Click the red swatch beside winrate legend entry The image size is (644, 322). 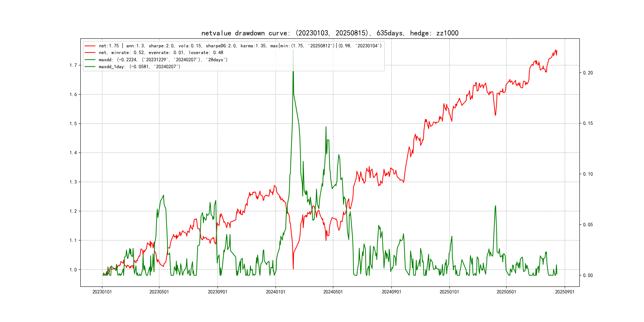[90, 53]
